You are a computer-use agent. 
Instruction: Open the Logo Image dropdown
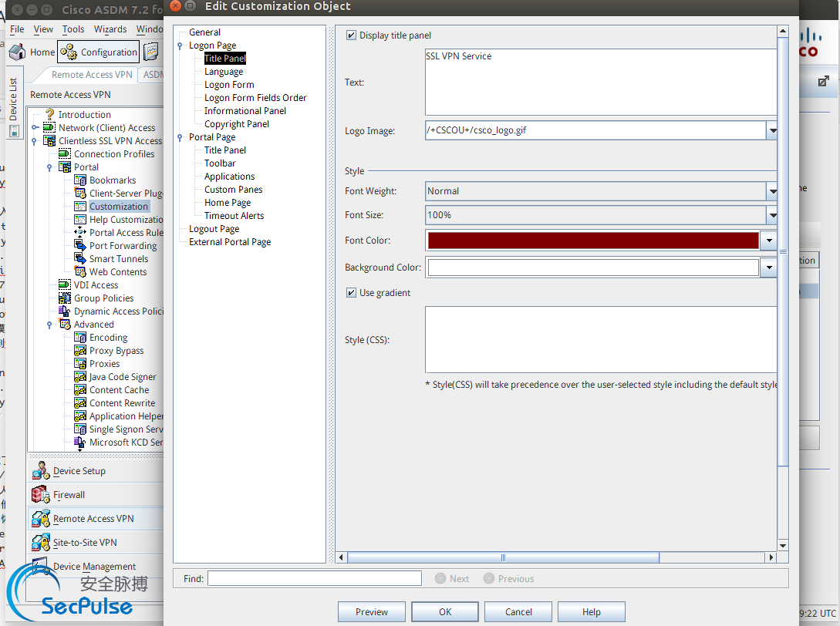pyautogui.click(x=772, y=130)
